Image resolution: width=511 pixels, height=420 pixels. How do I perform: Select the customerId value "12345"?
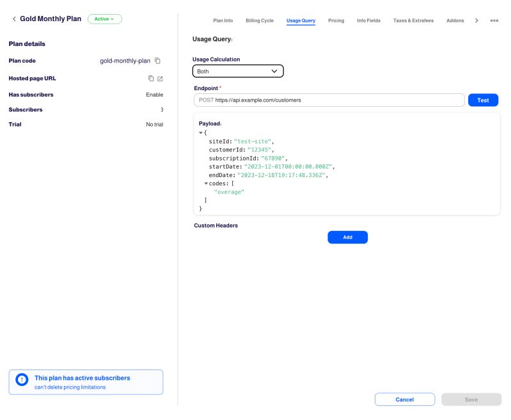pyautogui.click(x=260, y=150)
